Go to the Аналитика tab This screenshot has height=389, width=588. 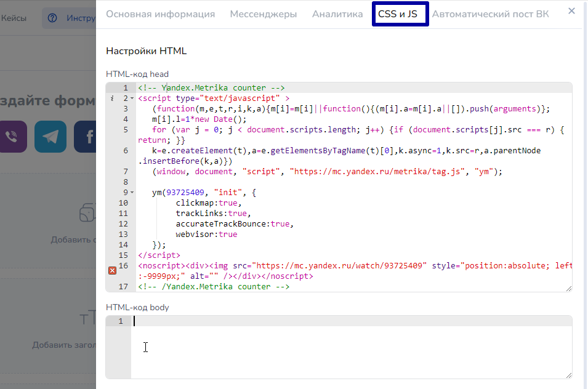337,14
